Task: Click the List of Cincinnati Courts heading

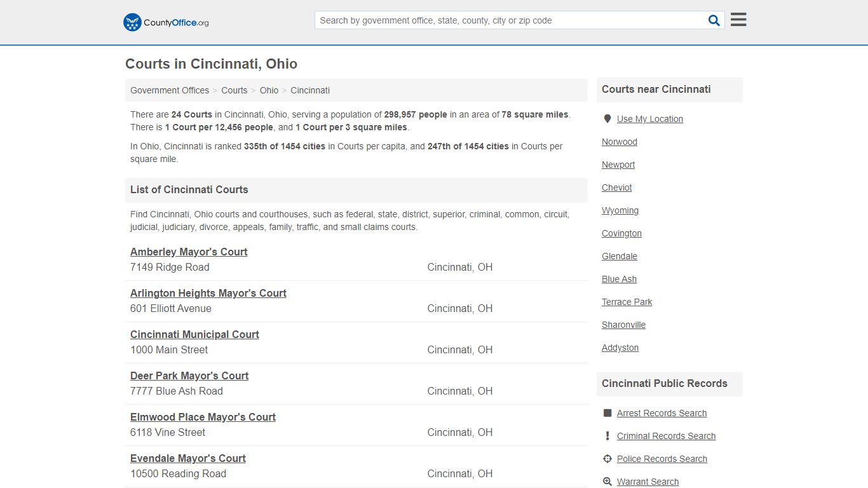Action: click(189, 190)
